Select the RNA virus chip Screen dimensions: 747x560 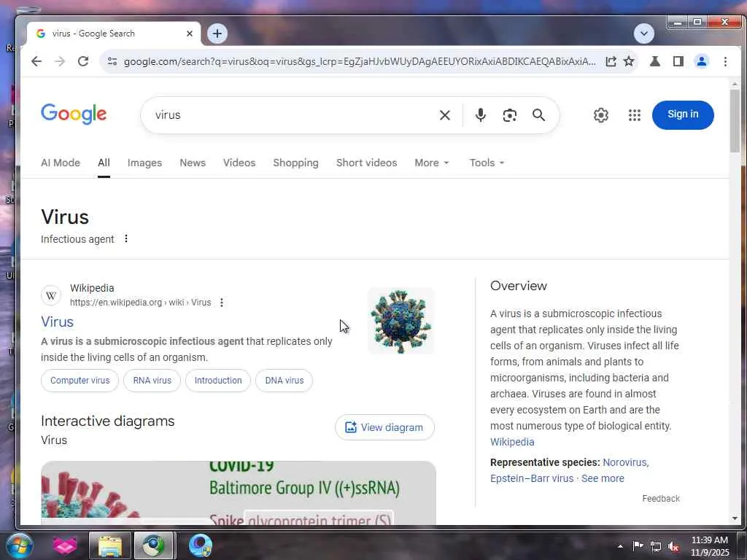[x=152, y=381]
